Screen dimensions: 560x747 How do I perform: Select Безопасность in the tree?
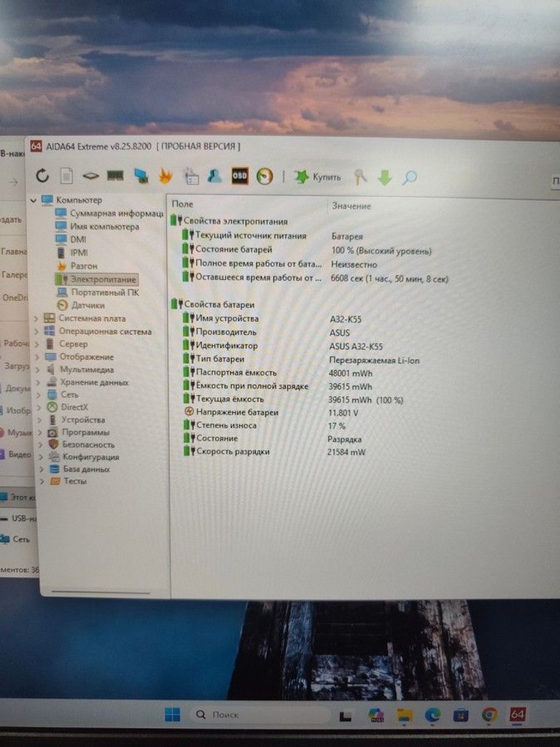(x=82, y=444)
